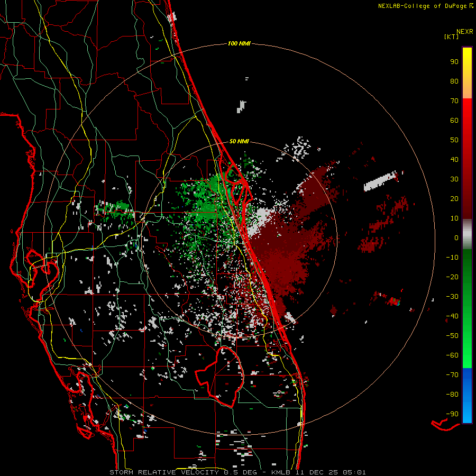Click the "90" scale label
This screenshot has width=476, height=476.
(x=454, y=62)
